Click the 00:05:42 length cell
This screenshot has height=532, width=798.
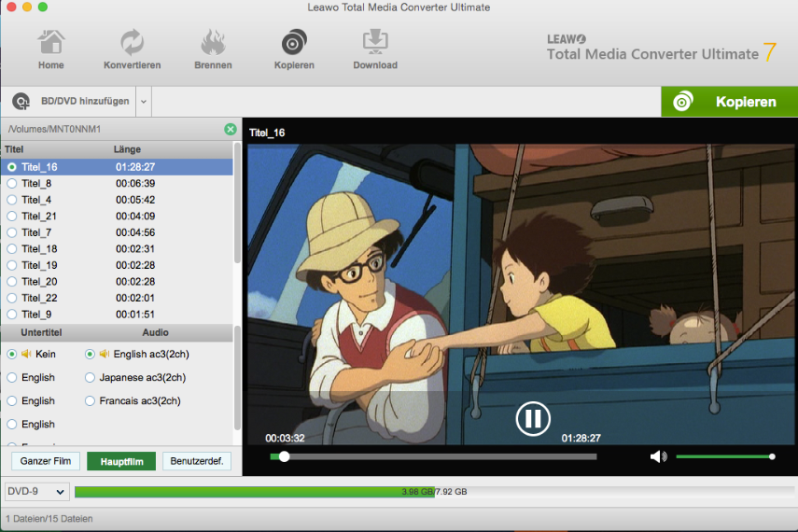click(x=135, y=200)
